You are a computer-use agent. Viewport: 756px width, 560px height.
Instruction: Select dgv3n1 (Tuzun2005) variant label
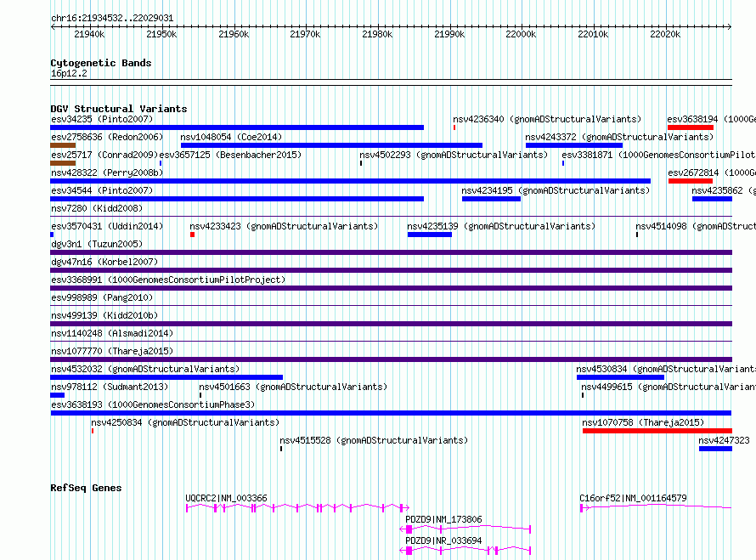[x=97, y=244]
